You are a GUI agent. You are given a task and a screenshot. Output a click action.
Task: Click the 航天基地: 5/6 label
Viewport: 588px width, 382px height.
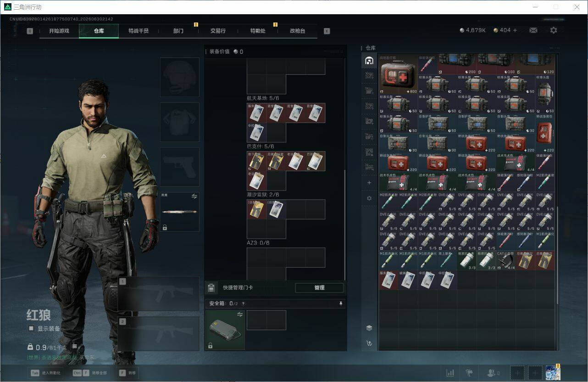(263, 98)
